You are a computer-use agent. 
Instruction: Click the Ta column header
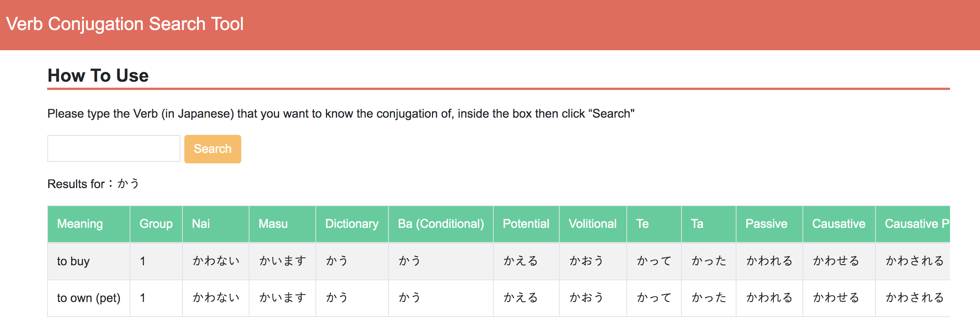click(697, 224)
